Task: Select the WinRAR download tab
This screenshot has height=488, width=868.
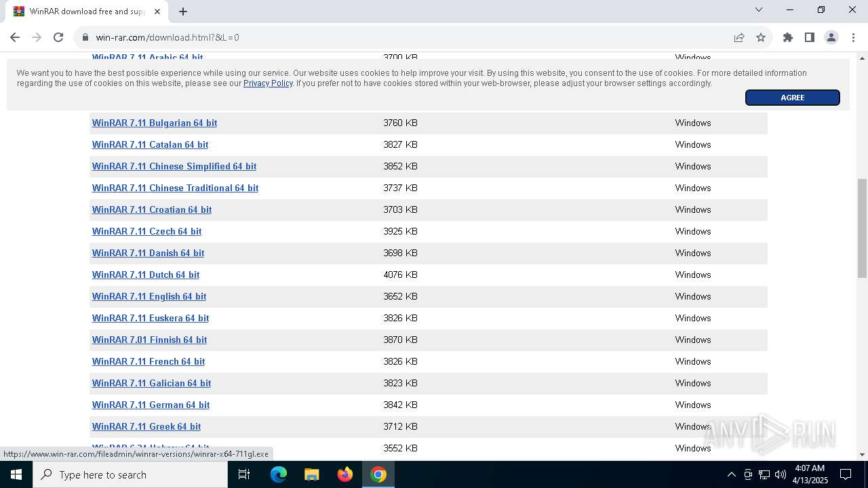Action: pyautogui.click(x=88, y=11)
